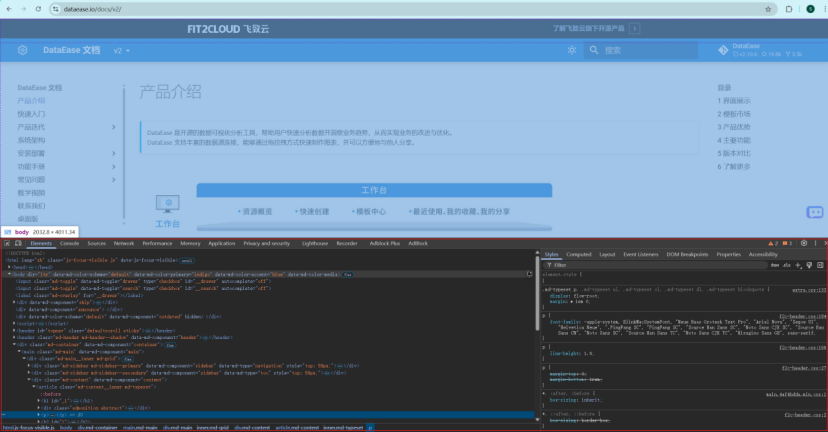This screenshot has width=828, height=432.
Task: Click the browser back arrow
Action: click(9, 9)
